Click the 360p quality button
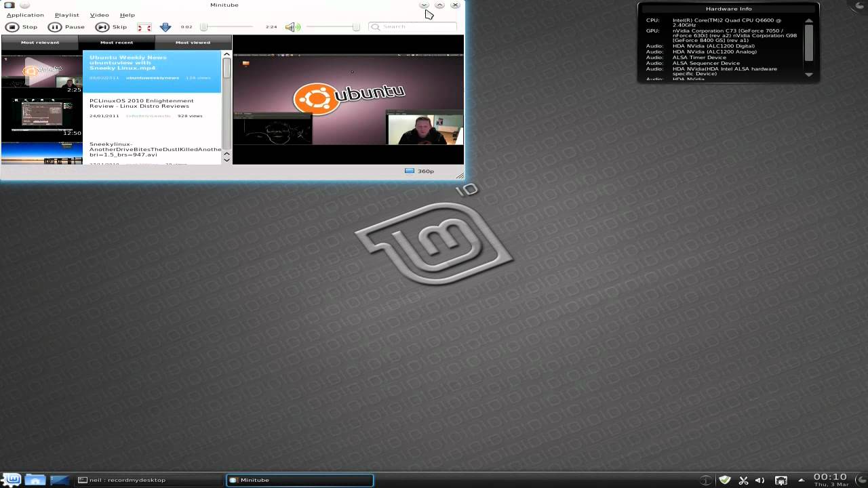This screenshot has width=868, height=488. (419, 171)
